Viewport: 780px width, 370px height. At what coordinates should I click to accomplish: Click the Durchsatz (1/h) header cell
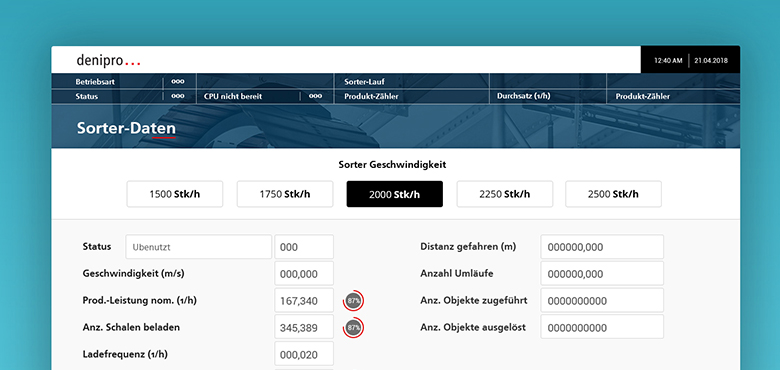523,96
